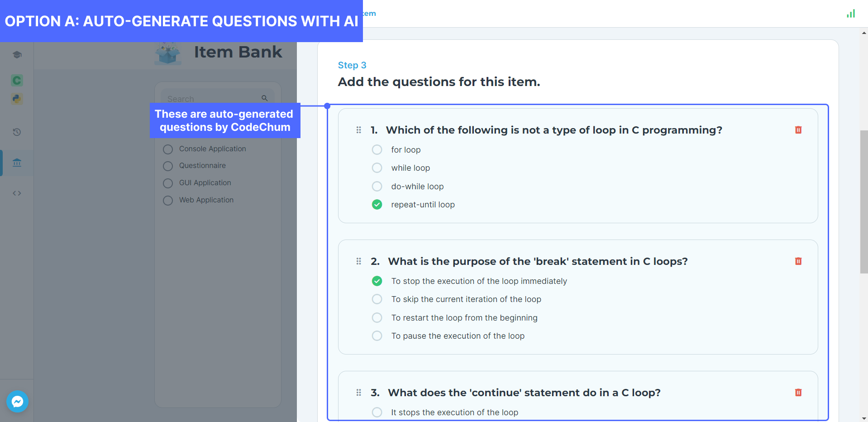
Task: Open the Messenger chat bubble
Action: click(18, 402)
